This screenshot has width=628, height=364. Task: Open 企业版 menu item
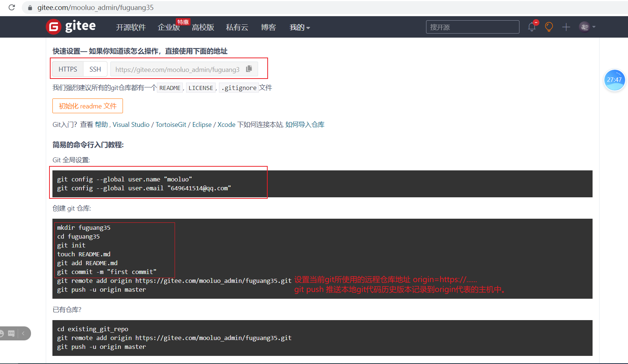169,27
